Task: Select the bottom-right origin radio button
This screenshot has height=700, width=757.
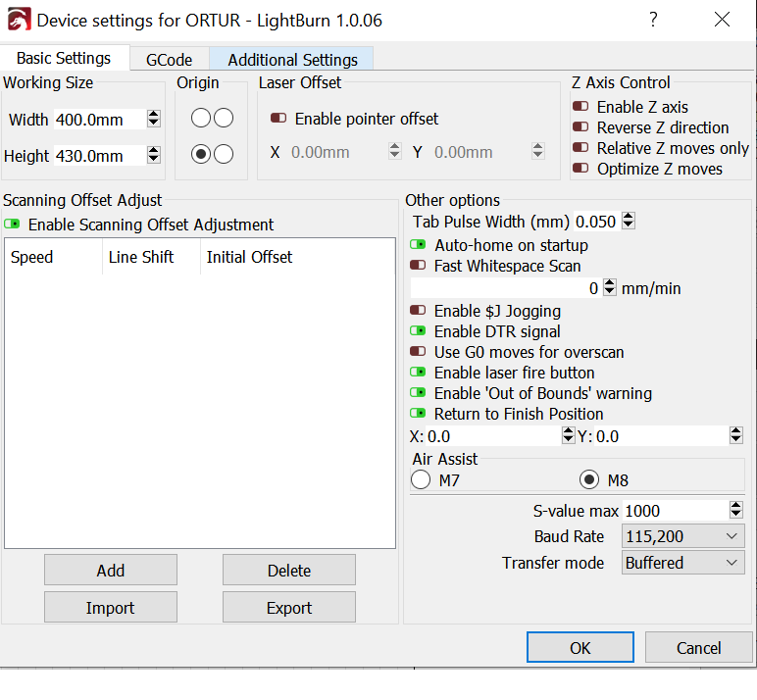Action: pyautogui.click(x=224, y=155)
